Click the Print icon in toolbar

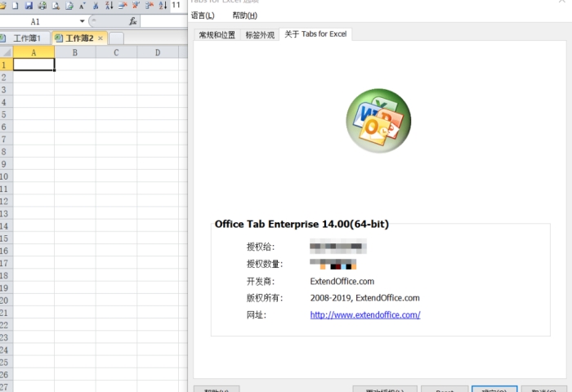click(x=42, y=5)
